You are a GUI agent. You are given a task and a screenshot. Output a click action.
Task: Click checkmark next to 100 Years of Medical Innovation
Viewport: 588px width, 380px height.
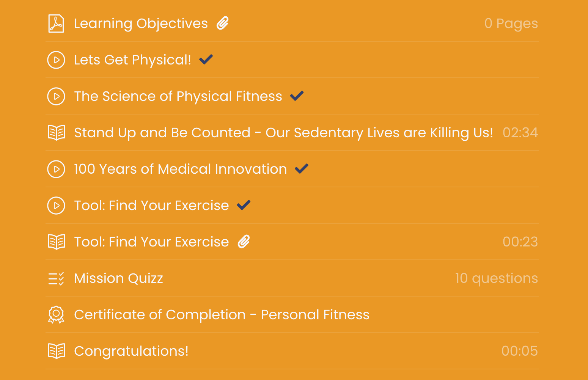[302, 168]
